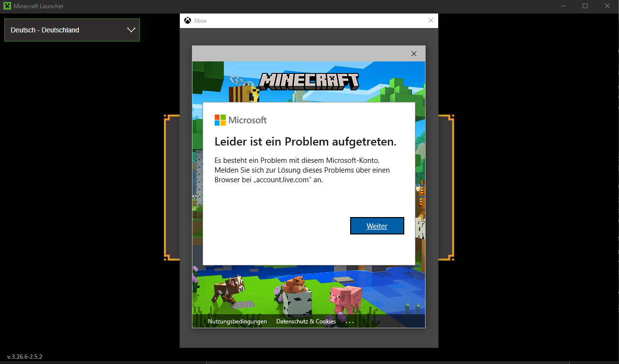This screenshot has height=364, width=619.
Task: Minimize the Minecraft Launcher window
Action: 563,6
